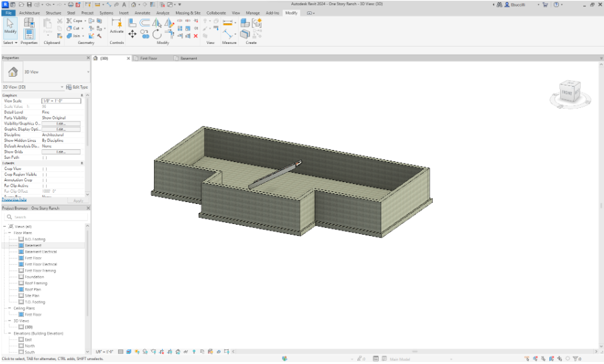Click Print in Quick Access Toolbar

71,5
